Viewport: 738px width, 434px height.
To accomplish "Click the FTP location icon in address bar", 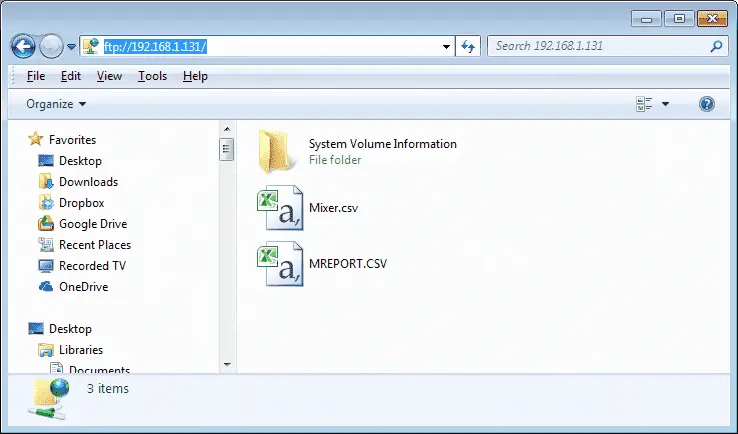I will pyautogui.click(x=90, y=46).
